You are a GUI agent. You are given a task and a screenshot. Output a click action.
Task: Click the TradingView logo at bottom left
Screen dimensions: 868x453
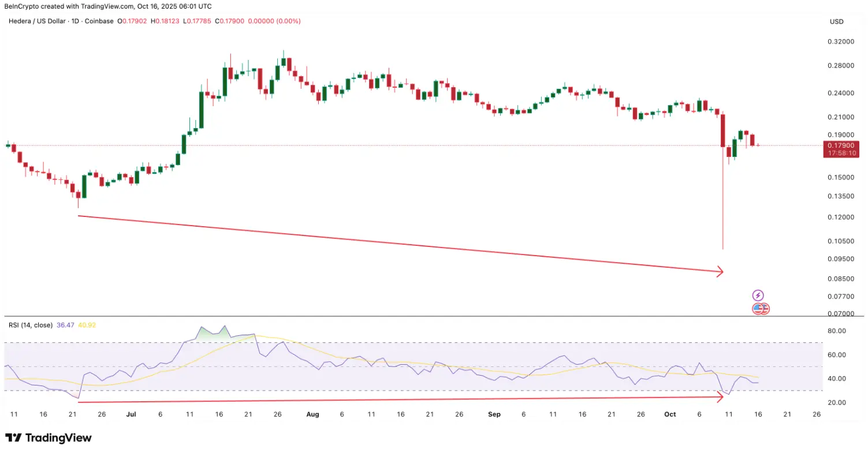(49, 438)
